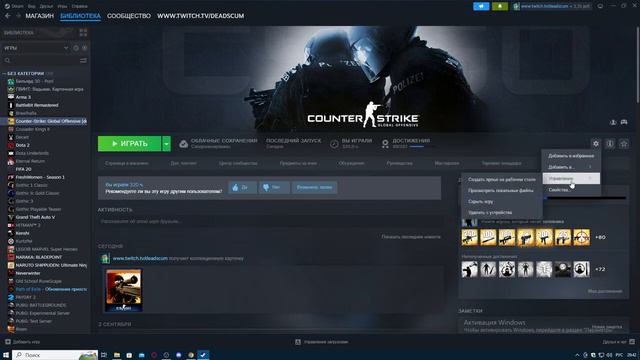Image resolution: width=640 pixels, height=360 pixels.
Task: Open the my achievements link
Action: 605,291
